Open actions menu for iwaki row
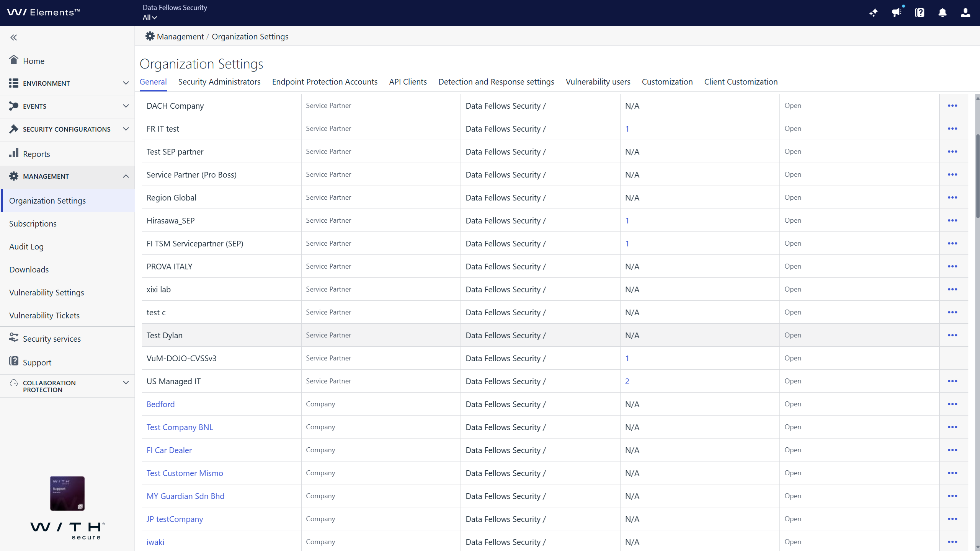Viewport: 980px width, 551px height. tap(952, 542)
